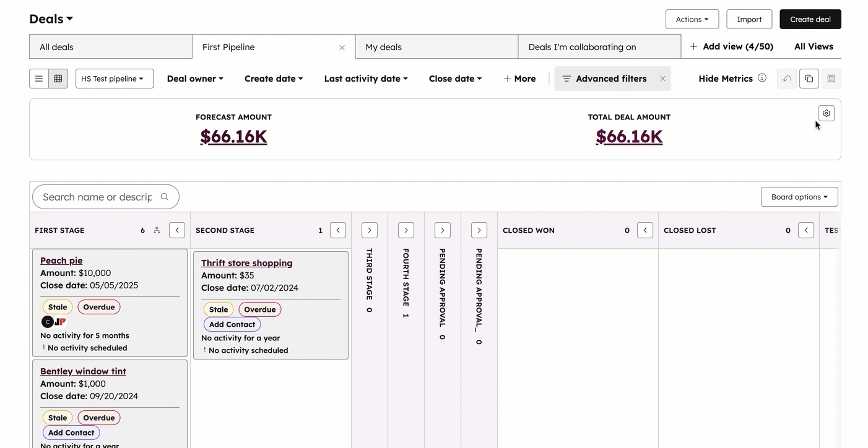Viewport: 868px width, 448px height.
Task: Expand the collapsed Third Stage column
Action: pyautogui.click(x=369, y=230)
